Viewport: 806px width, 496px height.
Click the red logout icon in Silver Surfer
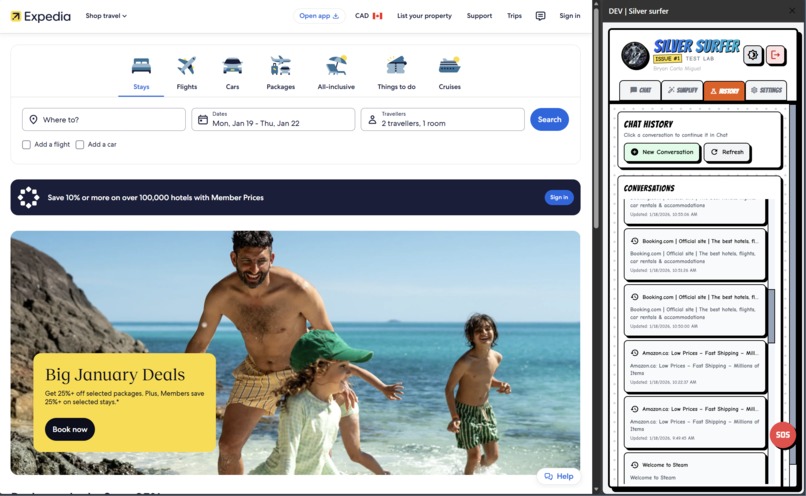pyautogui.click(x=775, y=54)
